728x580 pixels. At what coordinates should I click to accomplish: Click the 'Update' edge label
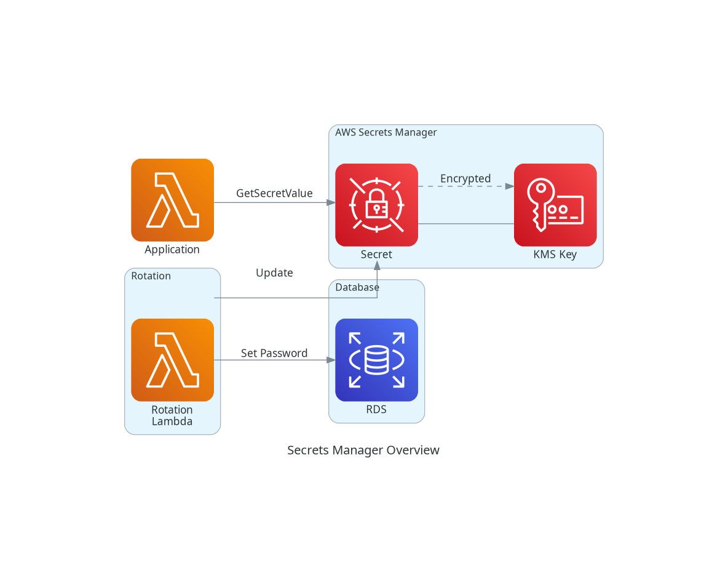(274, 273)
